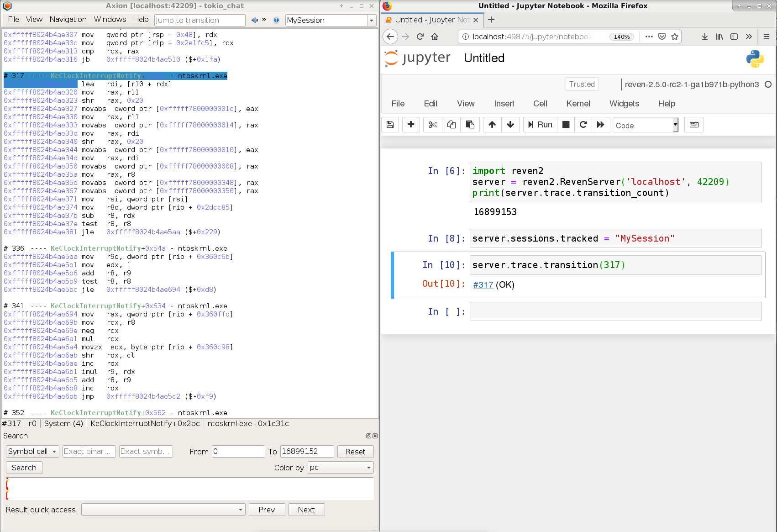
Task: Switch to the Kernel menu in Jupyter
Action: click(578, 104)
